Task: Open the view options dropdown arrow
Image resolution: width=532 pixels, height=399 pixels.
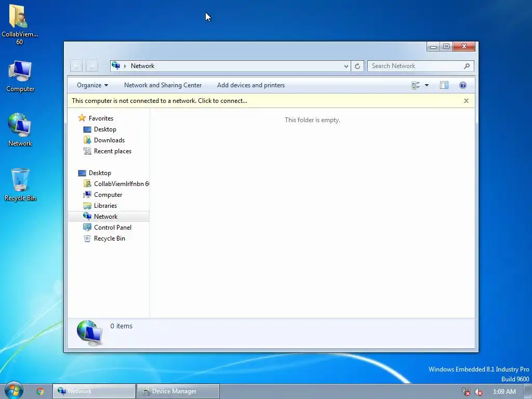Action: click(427, 85)
